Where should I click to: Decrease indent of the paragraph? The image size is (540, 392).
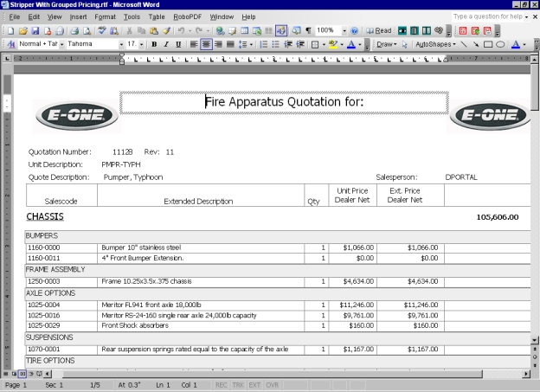[288, 44]
